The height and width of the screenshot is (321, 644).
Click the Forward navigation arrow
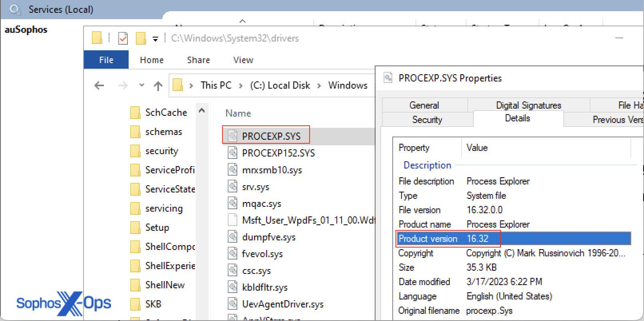tap(123, 85)
